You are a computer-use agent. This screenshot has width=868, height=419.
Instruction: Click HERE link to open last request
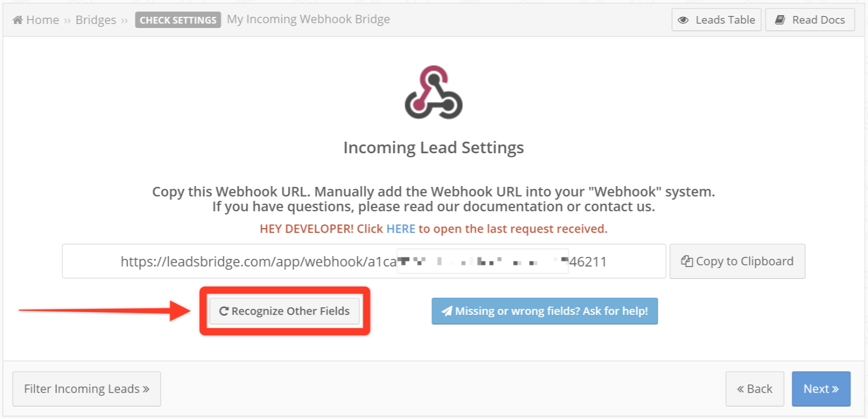pos(401,229)
